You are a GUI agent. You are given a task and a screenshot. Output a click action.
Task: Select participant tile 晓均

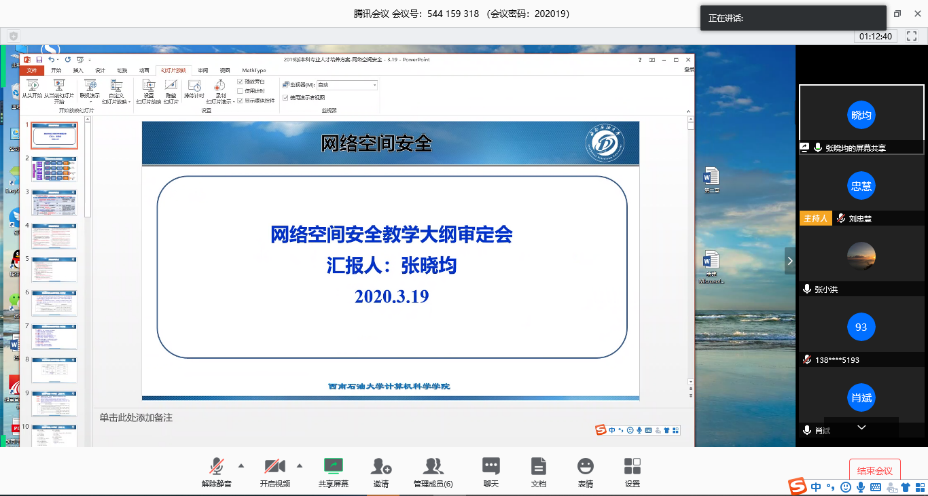coord(860,116)
